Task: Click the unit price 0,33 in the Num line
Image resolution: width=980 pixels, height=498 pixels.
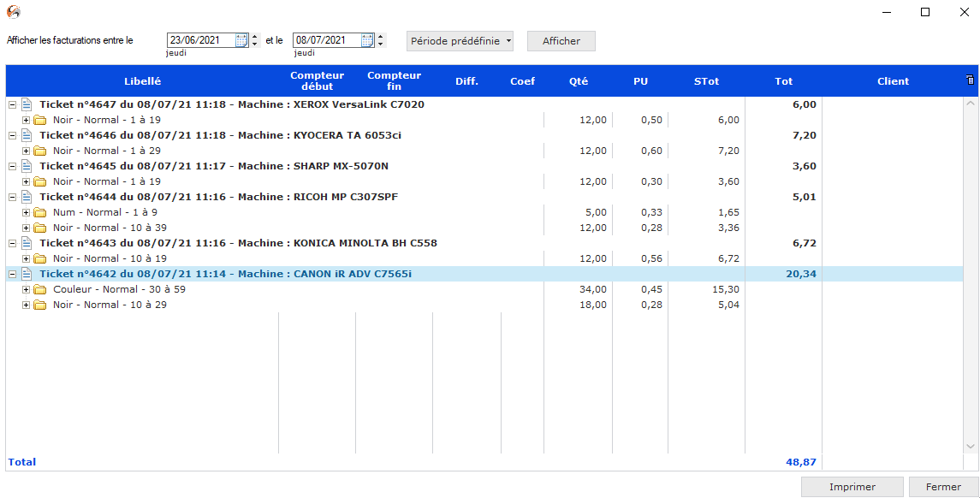Action: pyautogui.click(x=652, y=212)
